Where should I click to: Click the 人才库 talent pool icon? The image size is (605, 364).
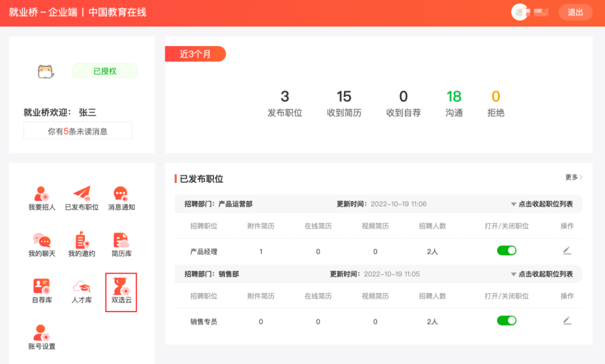tap(81, 291)
